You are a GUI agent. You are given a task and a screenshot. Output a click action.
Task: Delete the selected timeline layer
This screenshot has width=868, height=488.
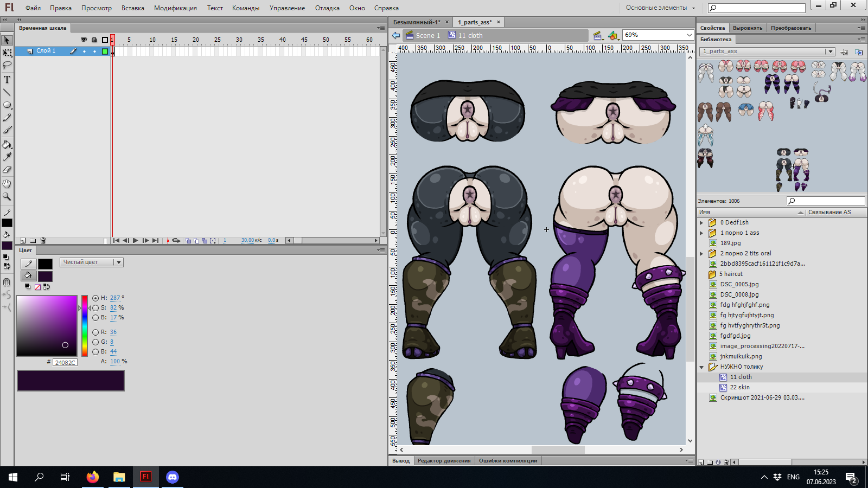pos(43,240)
